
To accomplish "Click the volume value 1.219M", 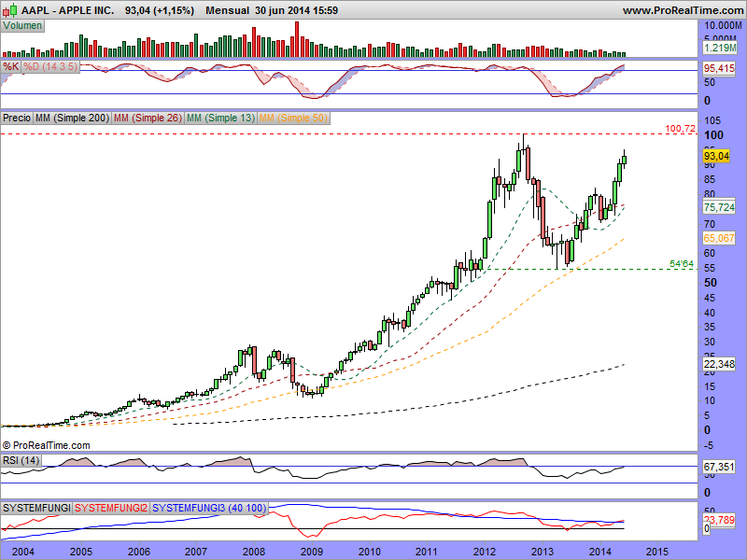I will click(x=719, y=48).
